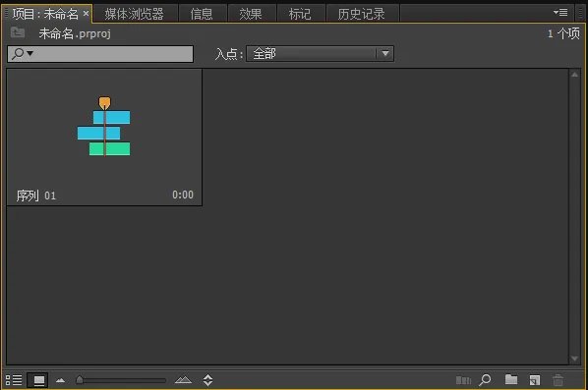The width and height of the screenshot is (588, 390).
Task: Switch to the 历史记录 tab
Action: pyautogui.click(x=361, y=14)
